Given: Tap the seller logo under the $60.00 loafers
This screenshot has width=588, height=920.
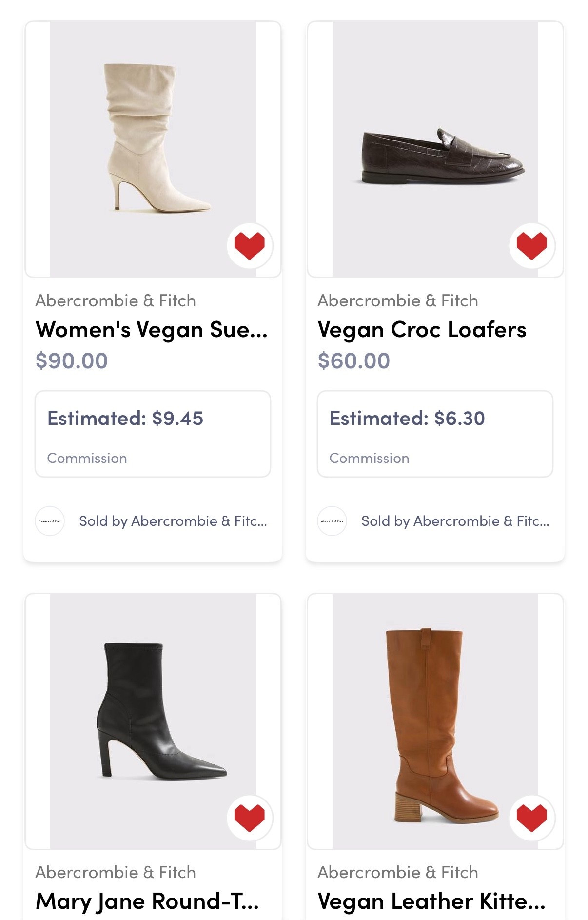Looking at the screenshot, I should coord(332,521).
